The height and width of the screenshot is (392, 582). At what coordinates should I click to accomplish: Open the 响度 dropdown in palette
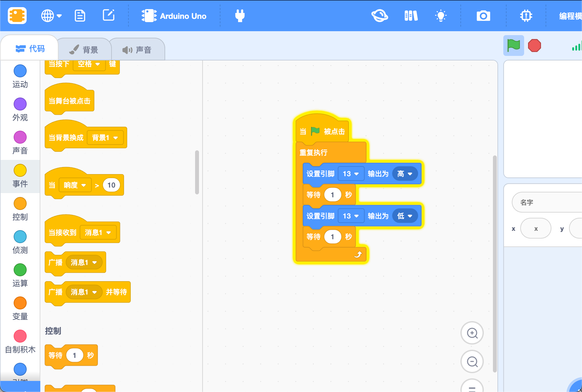click(x=75, y=185)
